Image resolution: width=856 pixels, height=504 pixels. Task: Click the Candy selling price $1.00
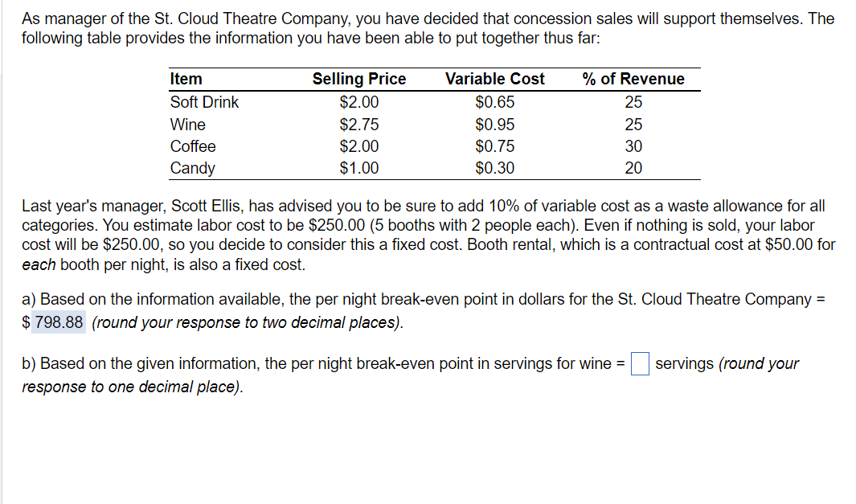coord(359,168)
